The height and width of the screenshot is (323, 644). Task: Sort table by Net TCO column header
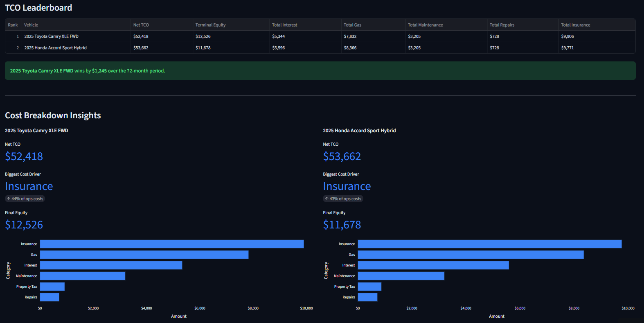point(162,25)
